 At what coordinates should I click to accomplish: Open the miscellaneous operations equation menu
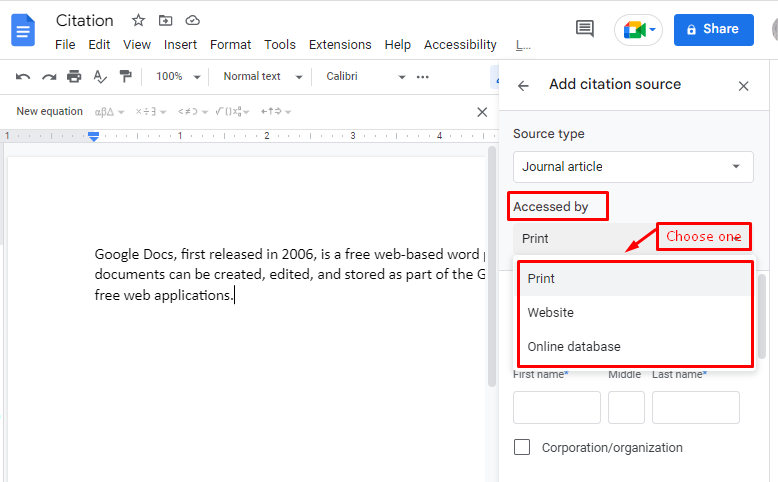click(x=151, y=112)
